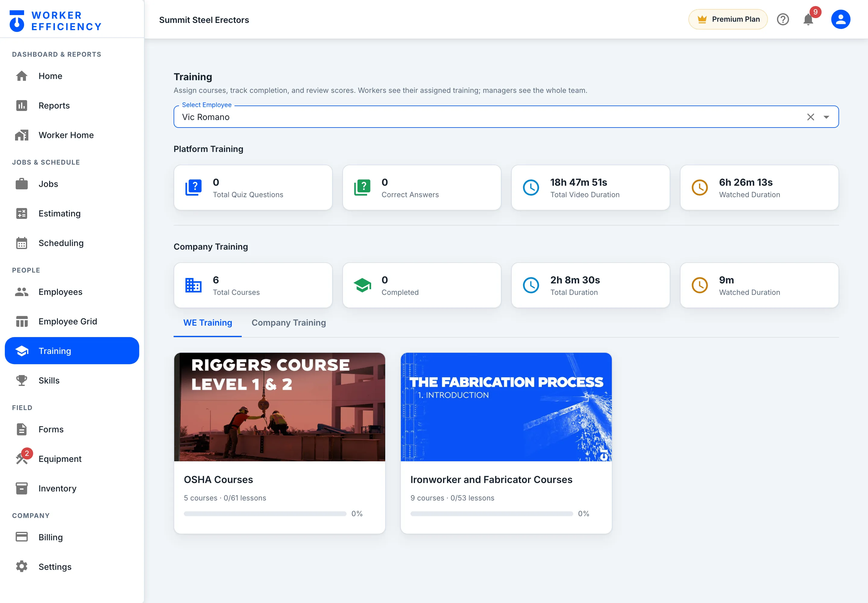The height and width of the screenshot is (603, 868).
Task: Click the Estimating calculator icon
Action: [21, 213]
